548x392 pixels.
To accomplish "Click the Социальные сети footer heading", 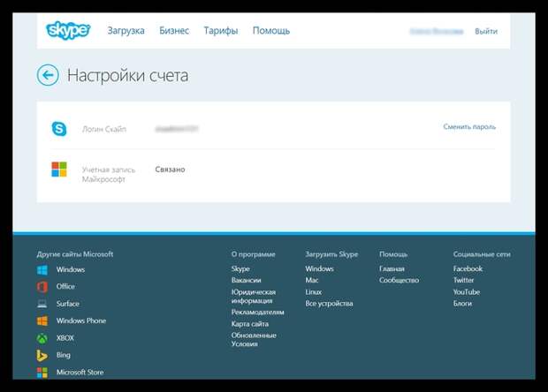I will 482,254.
